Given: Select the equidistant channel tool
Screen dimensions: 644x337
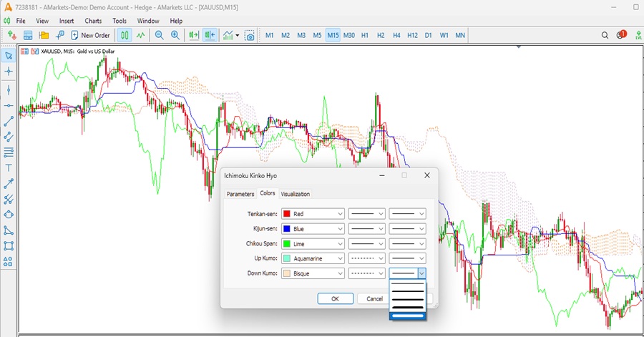Looking at the screenshot, I should [x=9, y=137].
